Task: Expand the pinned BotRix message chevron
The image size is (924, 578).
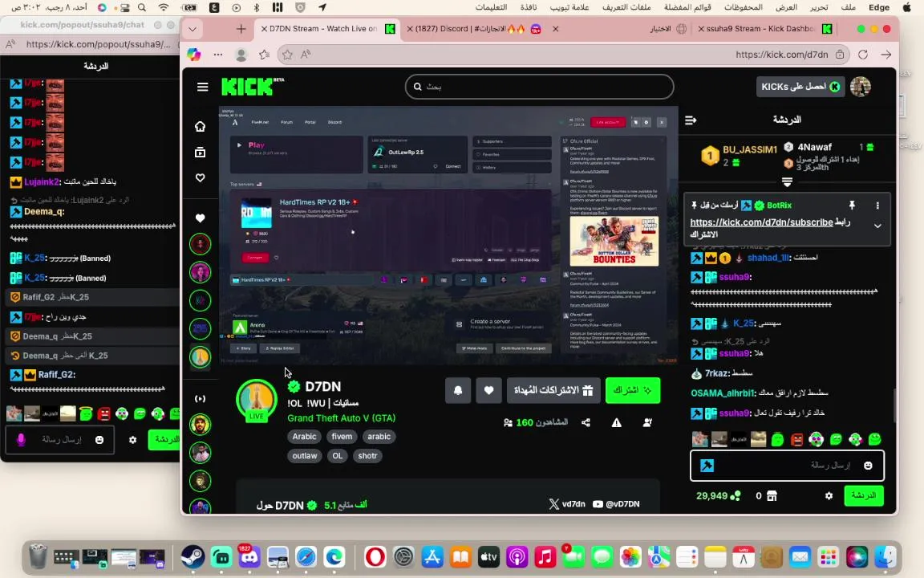Action: coord(877,226)
